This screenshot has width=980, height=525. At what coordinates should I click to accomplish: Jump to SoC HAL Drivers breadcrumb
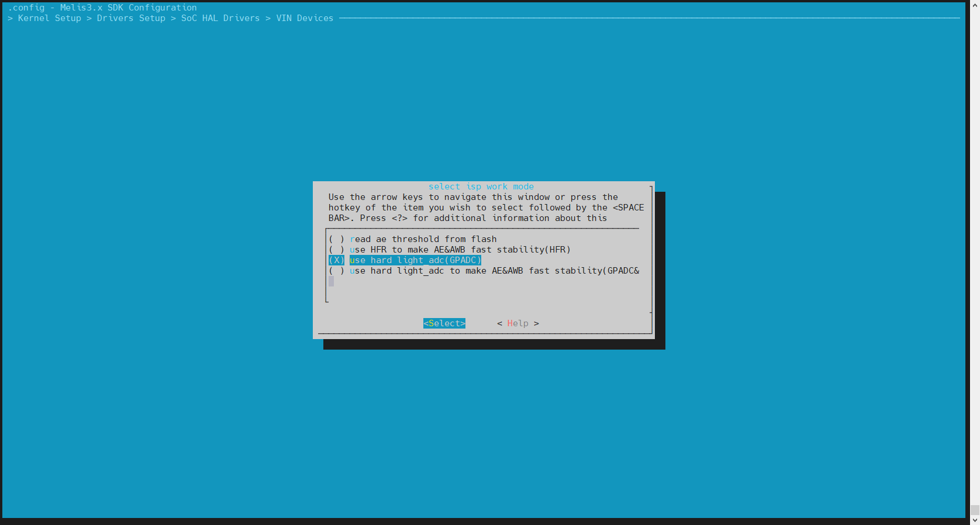point(220,18)
